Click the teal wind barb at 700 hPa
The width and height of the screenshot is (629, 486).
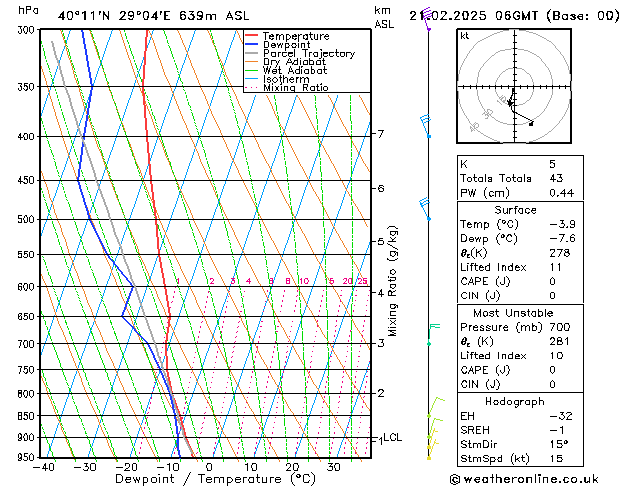coord(433,334)
